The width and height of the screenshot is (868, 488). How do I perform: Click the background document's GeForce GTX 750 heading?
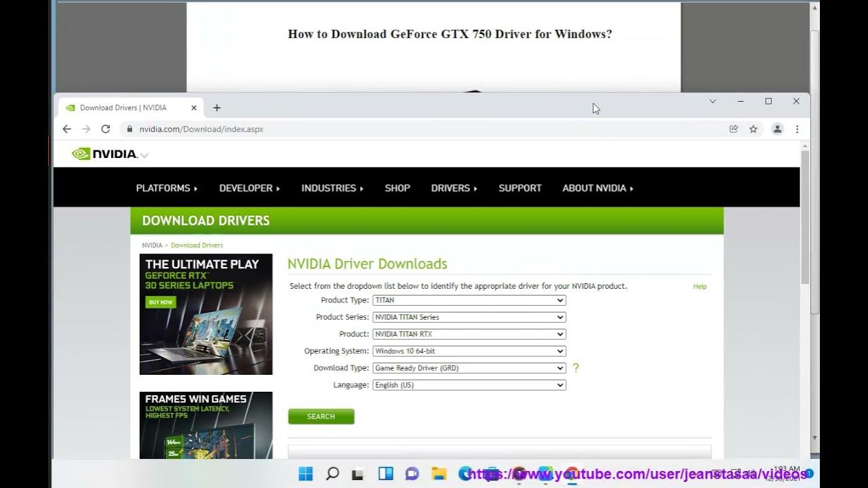click(450, 34)
